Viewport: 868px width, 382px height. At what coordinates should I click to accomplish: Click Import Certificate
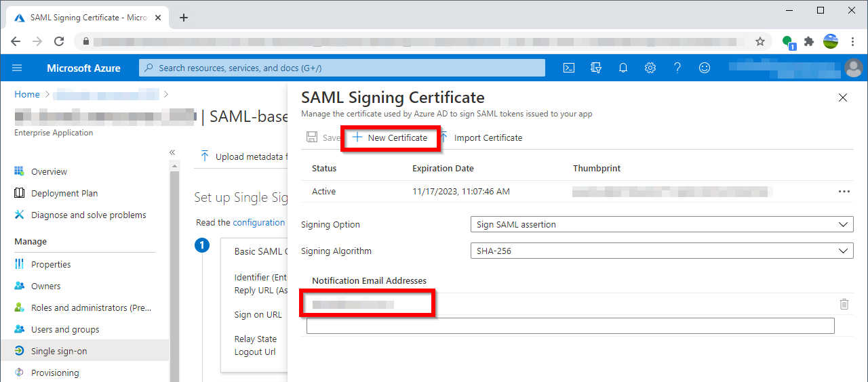coord(481,137)
